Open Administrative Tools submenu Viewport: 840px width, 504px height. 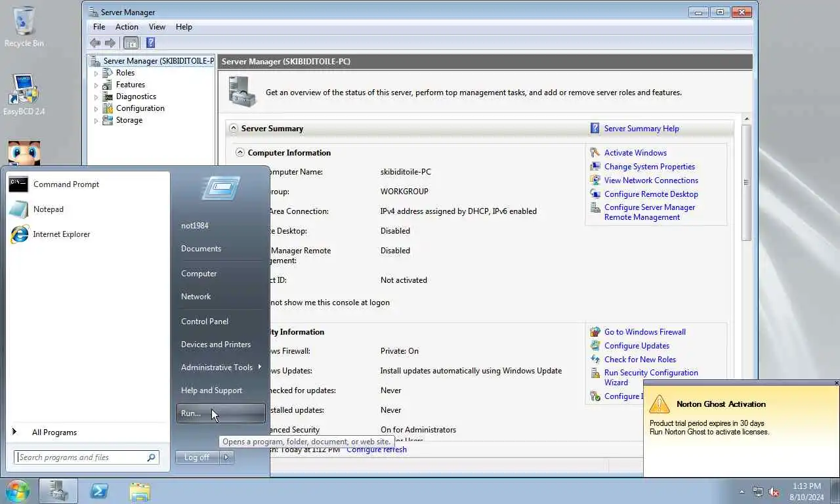(x=221, y=367)
